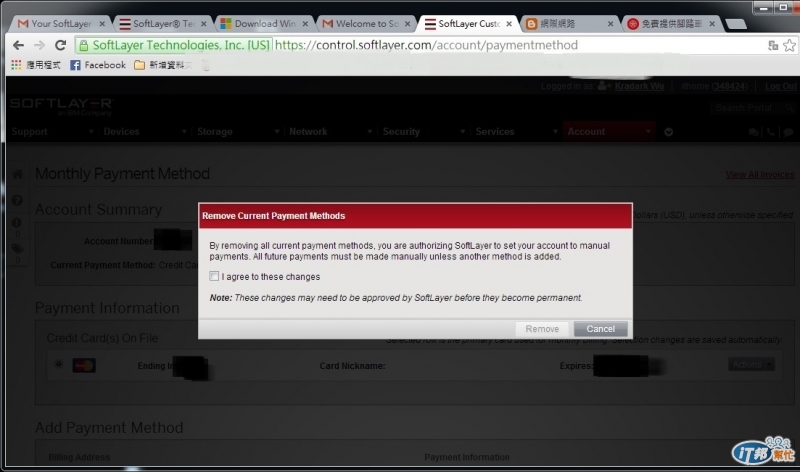Viewport: 800px width, 472px height.
Task: Expand the Account dropdown arrow
Action: pyautogui.click(x=648, y=132)
